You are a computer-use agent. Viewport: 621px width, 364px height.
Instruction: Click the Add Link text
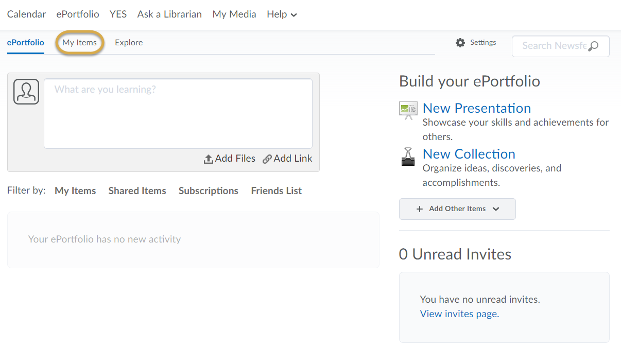[293, 159]
